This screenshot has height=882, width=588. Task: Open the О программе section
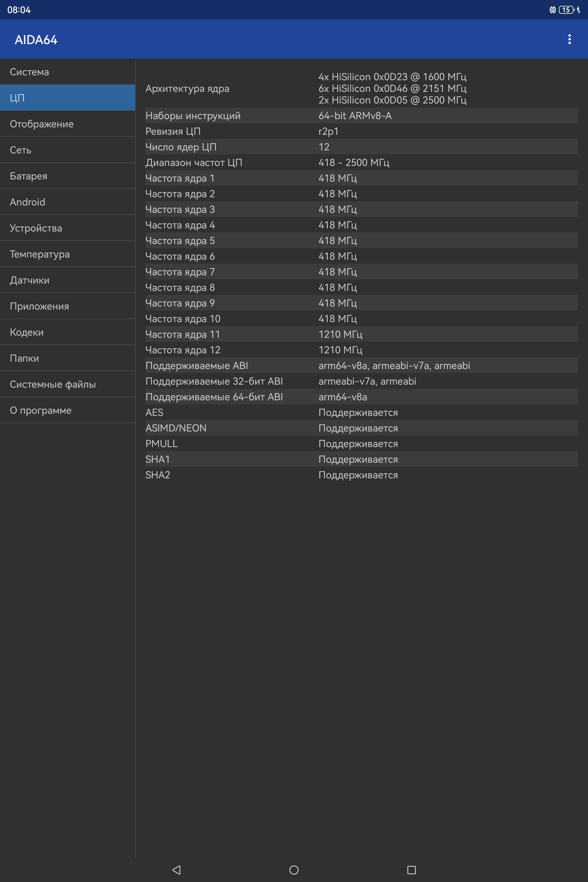click(67, 410)
